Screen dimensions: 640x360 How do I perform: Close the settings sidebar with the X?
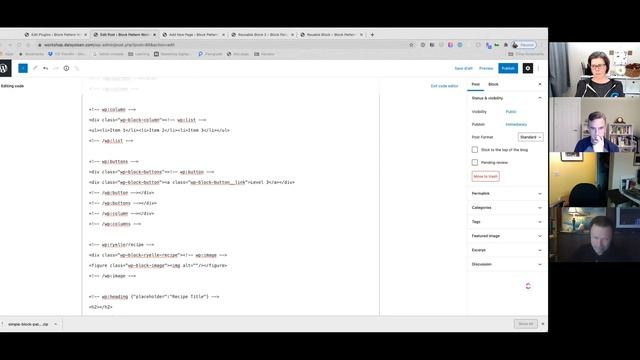pos(540,84)
